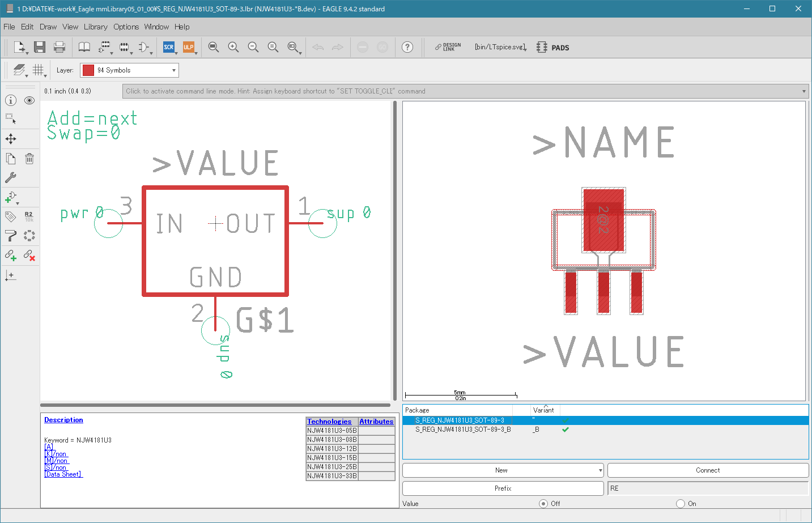Click the Grid settings icon
The width and height of the screenshot is (812, 523).
click(38, 70)
